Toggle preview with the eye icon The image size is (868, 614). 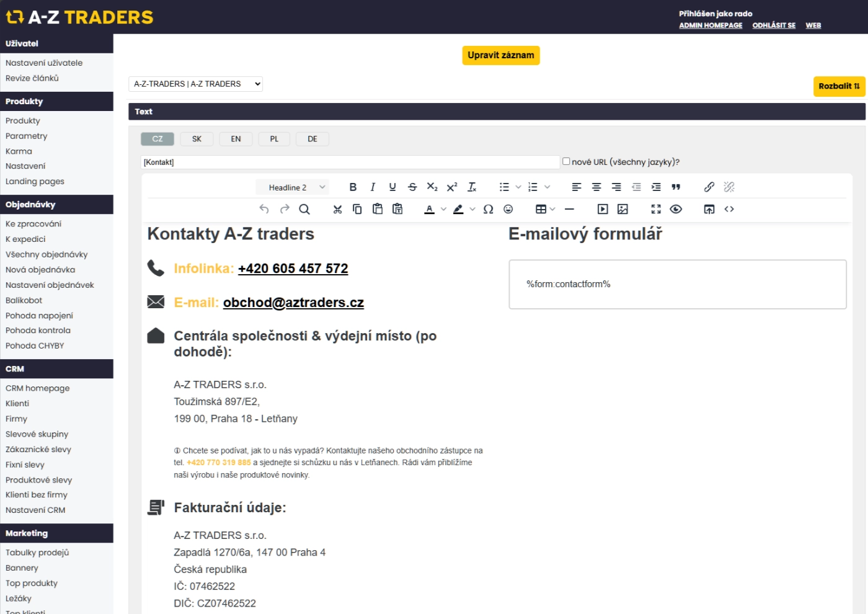[676, 210]
